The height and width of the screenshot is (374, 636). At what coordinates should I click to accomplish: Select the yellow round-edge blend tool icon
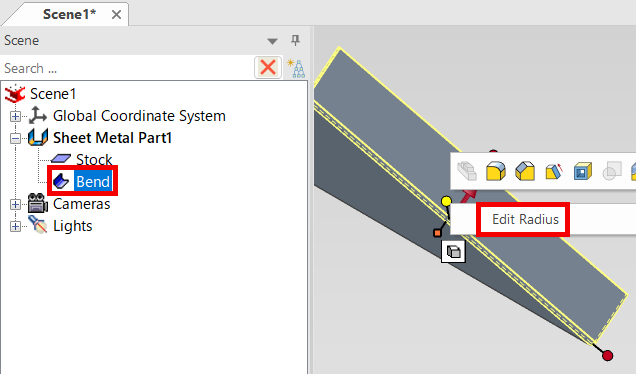(x=496, y=171)
